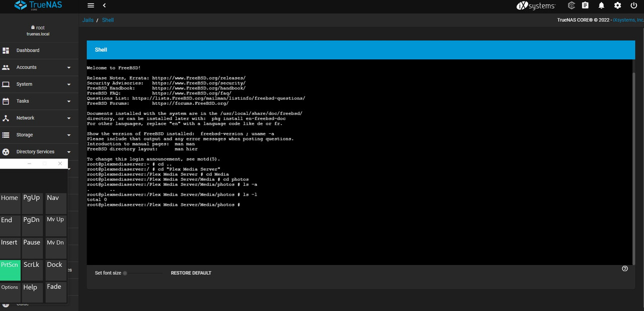This screenshot has height=311, width=644.
Task: Open the Dashboard menu item
Action: [39, 50]
